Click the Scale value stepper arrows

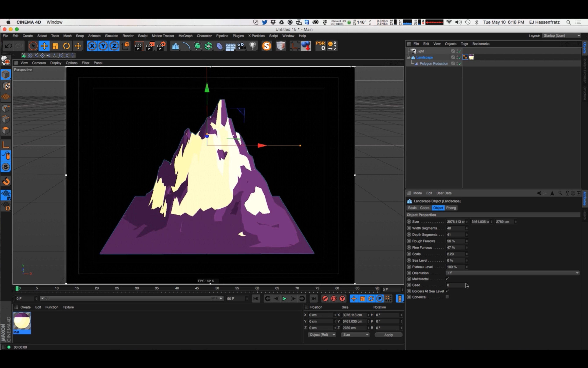click(467, 254)
